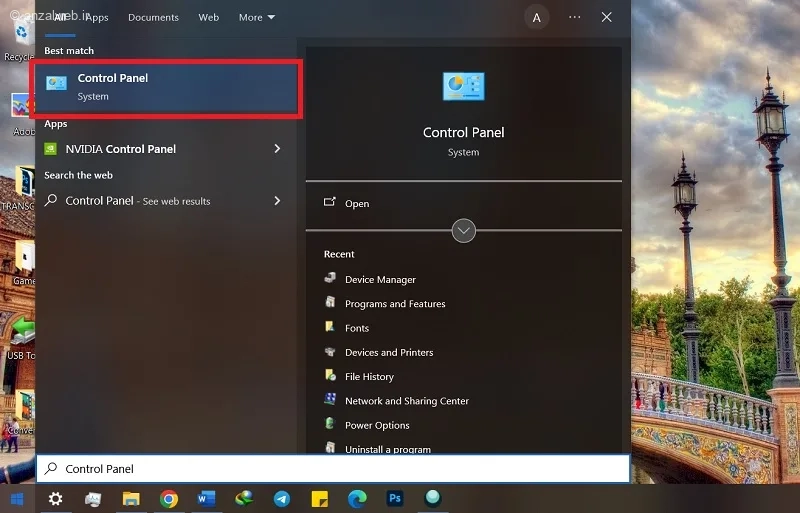Open the three-dots options menu
This screenshot has height=513, width=800.
(x=574, y=17)
